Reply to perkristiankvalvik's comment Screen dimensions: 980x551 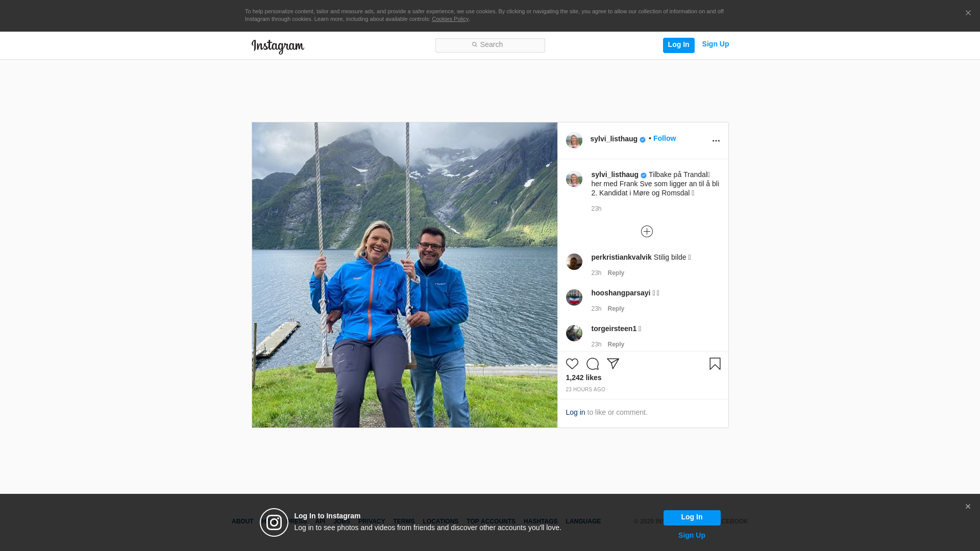616,273
